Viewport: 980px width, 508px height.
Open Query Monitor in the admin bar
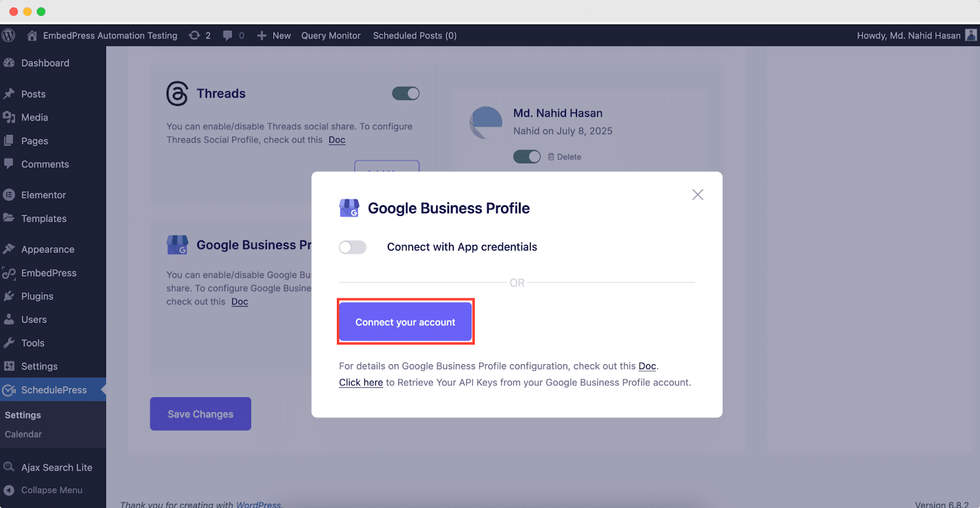coord(331,35)
